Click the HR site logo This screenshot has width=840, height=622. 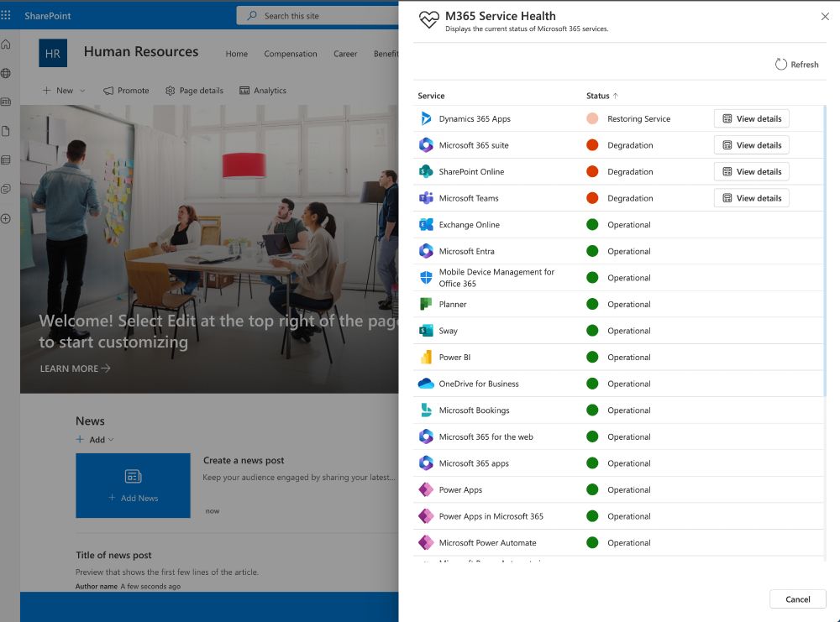pyautogui.click(x=53, y=53)
